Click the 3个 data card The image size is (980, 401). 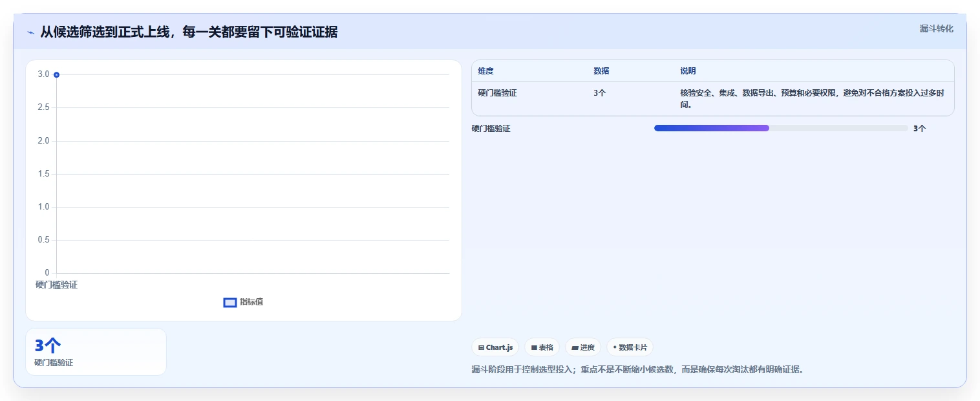click(x=96, y=352)
